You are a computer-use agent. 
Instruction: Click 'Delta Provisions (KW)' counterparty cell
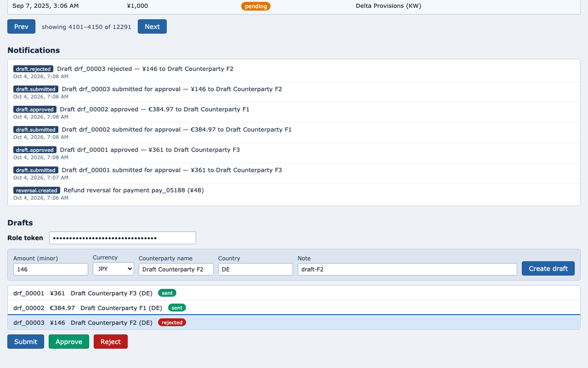tap(388, 6)
